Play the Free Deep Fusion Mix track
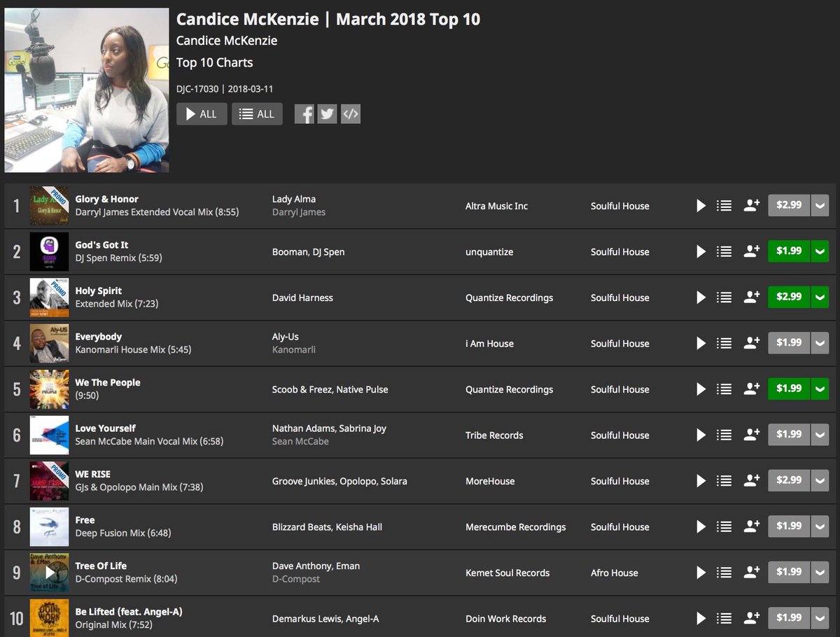The height and width of the screenshot is (637, 840). tap(701, 526)
